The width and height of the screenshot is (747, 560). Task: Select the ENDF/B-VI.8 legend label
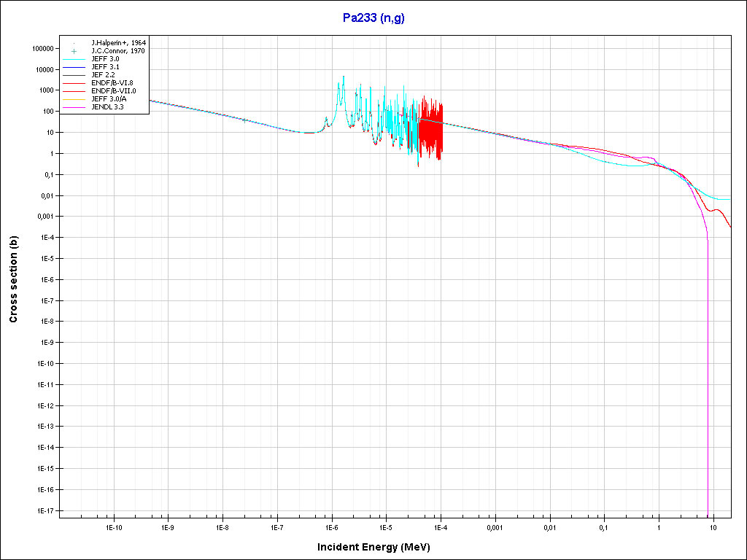(x=111, y=83)
